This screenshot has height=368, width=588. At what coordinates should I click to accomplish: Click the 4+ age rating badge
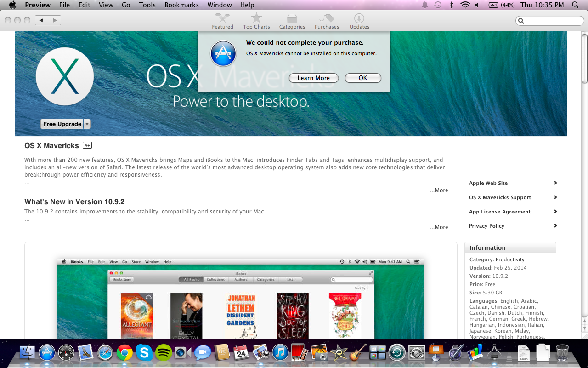pyautogui.click(x=87, y=145)
